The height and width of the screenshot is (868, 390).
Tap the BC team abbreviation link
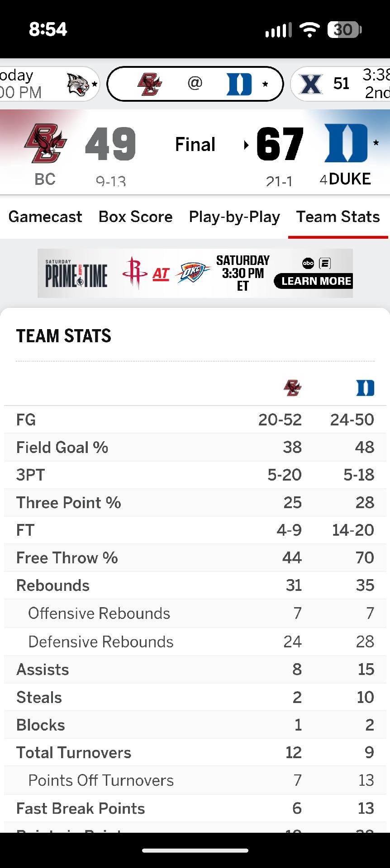pos(45,179)
